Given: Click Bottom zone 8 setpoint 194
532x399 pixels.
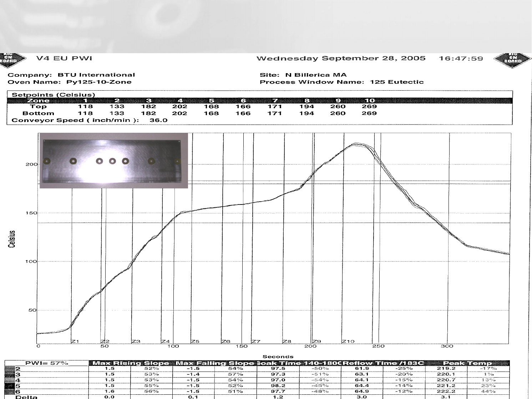Looking at the screenshot, I should click(306, 113).
